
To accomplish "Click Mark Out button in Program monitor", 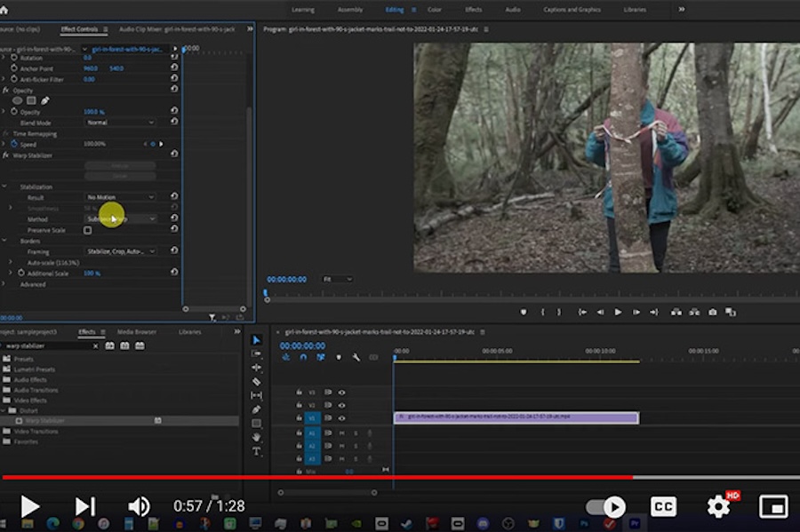I will 559,312.
